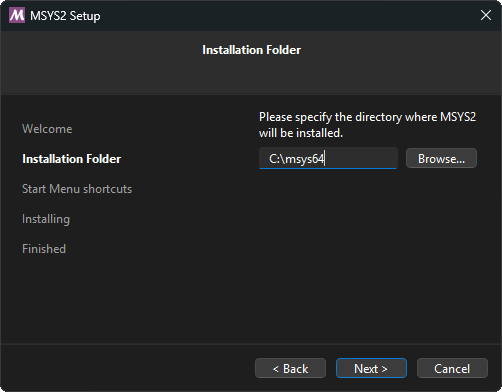Go back with the < Back button
This screenshot has height=392, width=502.
click(x=290, y=368)
